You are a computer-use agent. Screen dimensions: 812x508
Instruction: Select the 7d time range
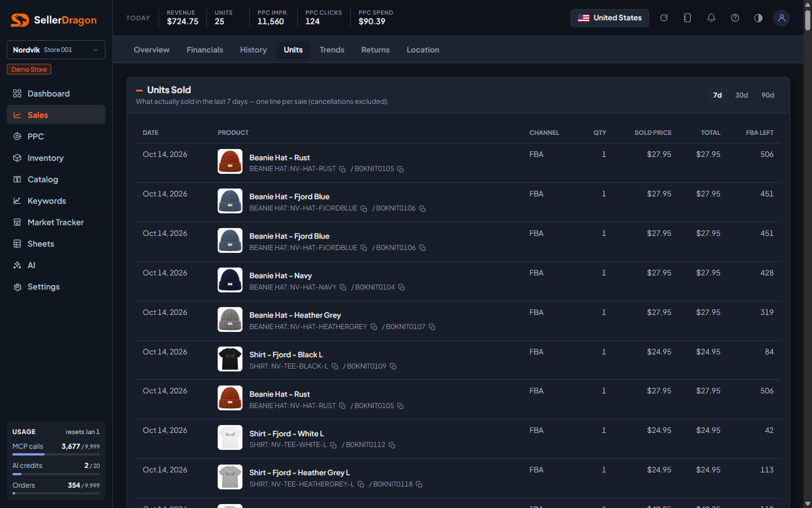pos(717,95)
